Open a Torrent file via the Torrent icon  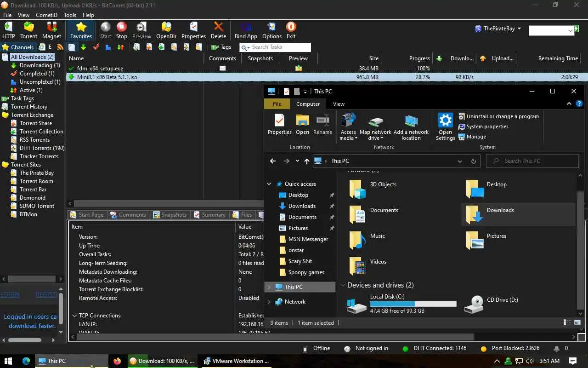[28, 30]
